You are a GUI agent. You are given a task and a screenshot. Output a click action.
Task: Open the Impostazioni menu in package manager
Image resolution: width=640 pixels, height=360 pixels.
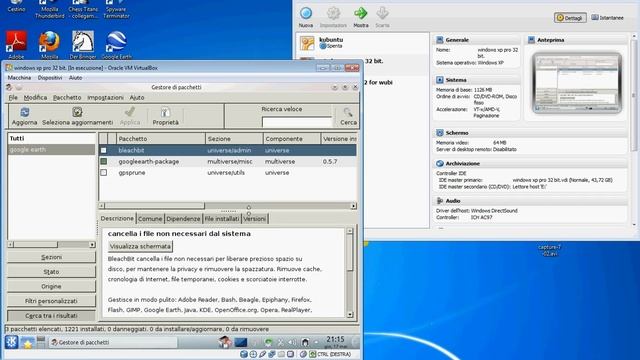point(105,98)
